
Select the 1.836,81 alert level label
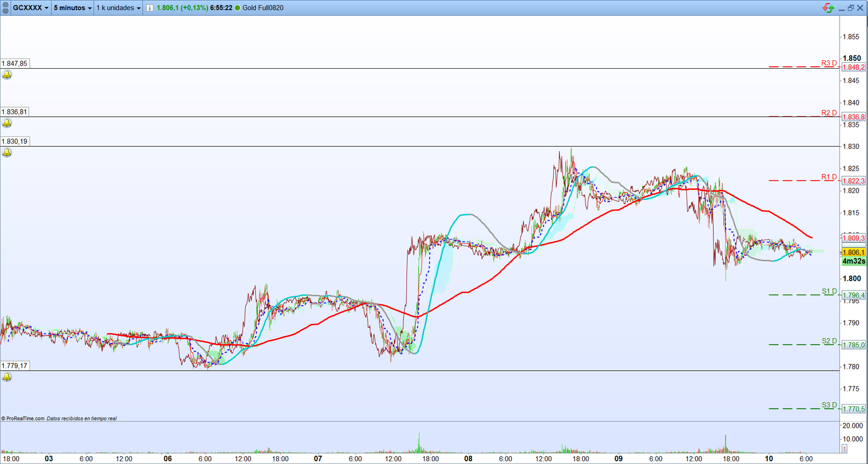click(15, 112)
